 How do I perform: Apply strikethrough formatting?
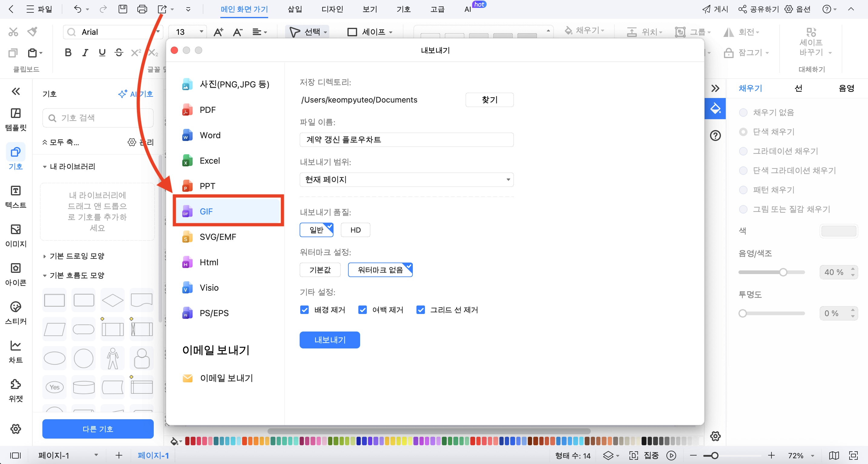[119, 52]
